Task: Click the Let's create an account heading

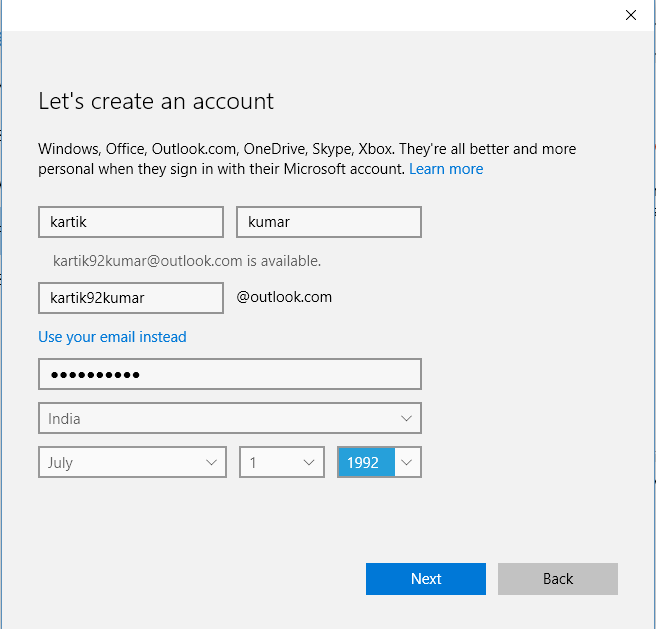Action: coord(156,101)
